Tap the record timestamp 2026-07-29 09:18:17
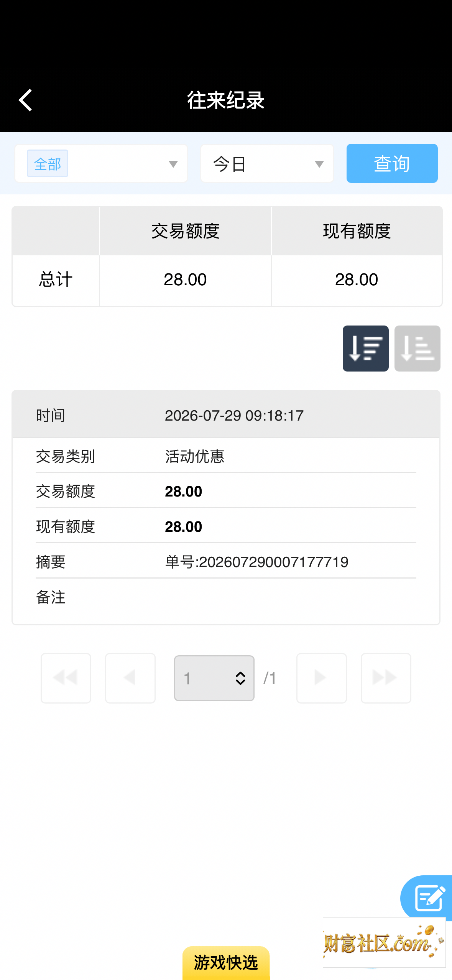The image size is (452, 980). click(234, 416)
